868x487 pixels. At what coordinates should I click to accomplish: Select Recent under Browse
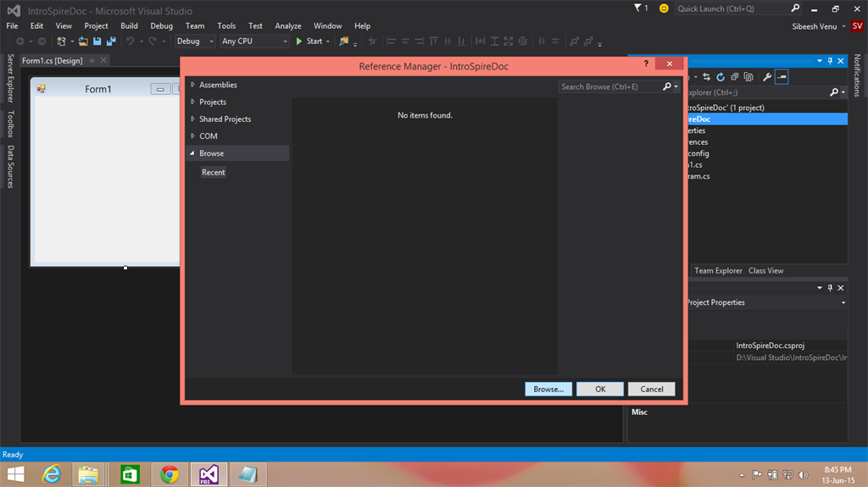click(213, 172)
